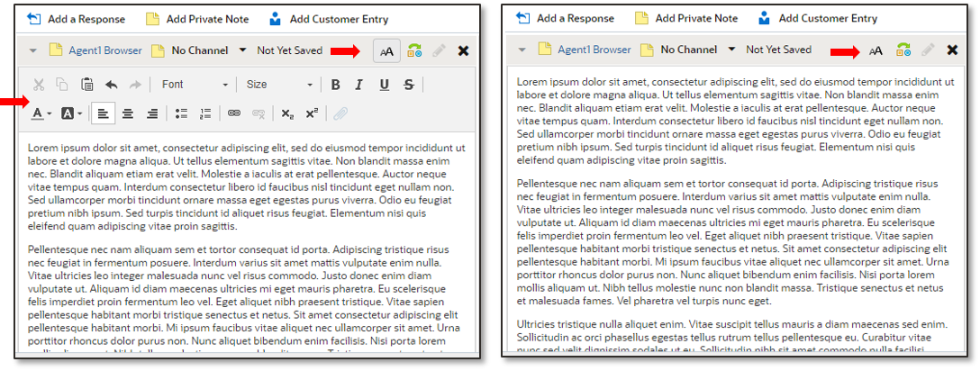
Task: Click the Paste clipboard icon
Action: point(86,85)
